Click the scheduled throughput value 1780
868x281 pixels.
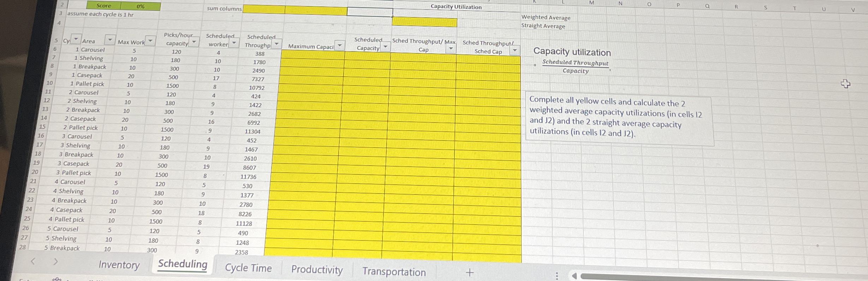point(259,62)
